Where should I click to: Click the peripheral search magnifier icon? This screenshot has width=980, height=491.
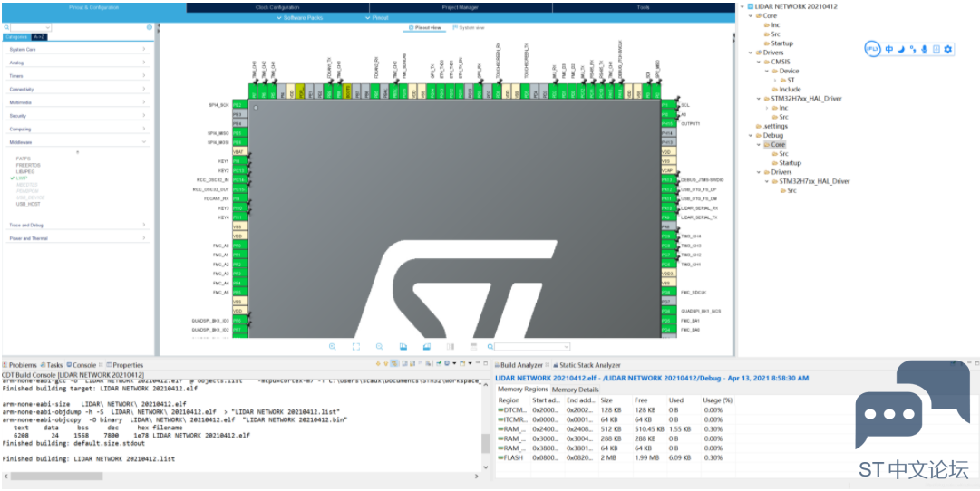6,28
